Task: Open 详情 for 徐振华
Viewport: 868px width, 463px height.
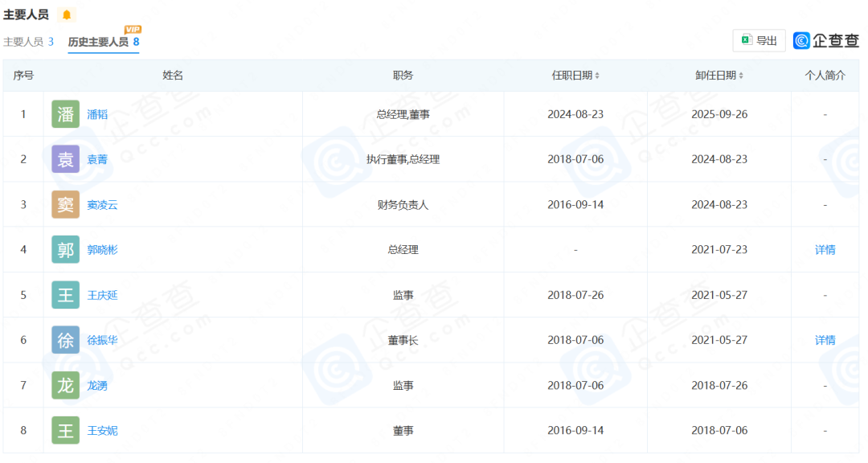Action: pyautogui.click(x=825, y=339)
